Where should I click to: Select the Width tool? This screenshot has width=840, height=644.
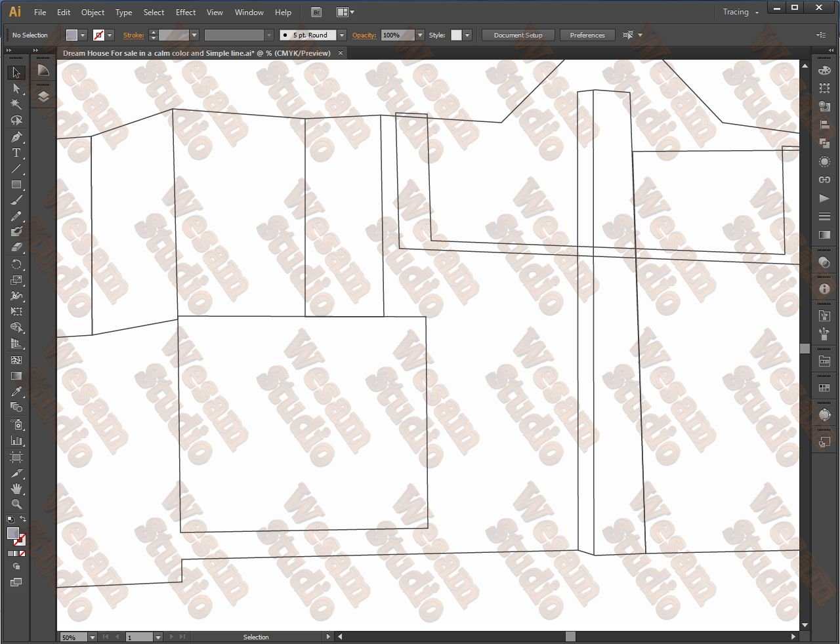[x=16, y=296]
